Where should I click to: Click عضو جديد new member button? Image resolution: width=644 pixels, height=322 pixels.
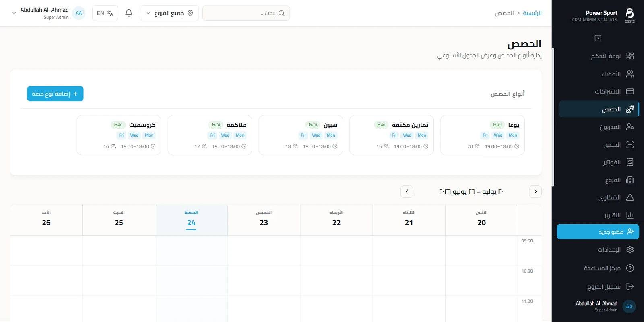point(598,232)
